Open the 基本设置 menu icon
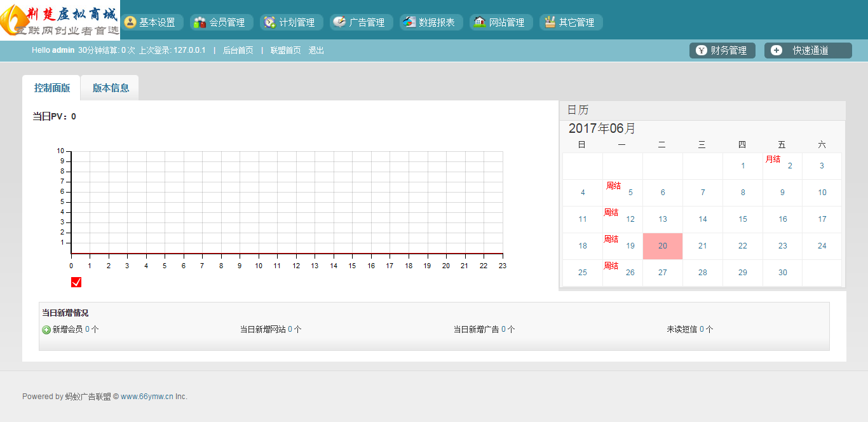The height and width of the screenshot is (422, 868). [130, 22]
